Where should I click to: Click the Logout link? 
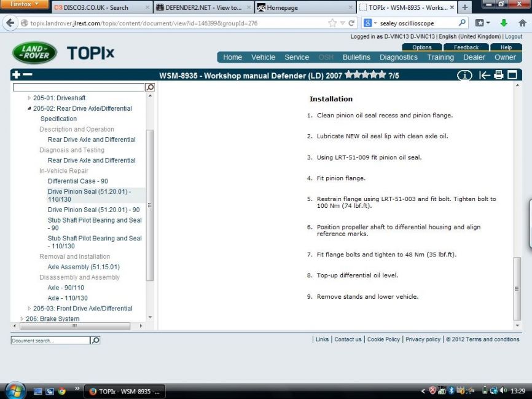coord(514,37)
